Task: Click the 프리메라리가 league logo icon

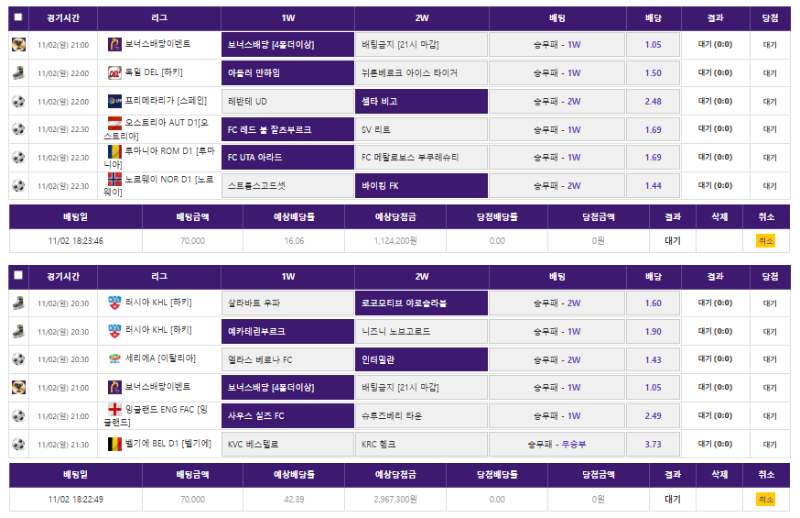Action: tap(115, 101)
